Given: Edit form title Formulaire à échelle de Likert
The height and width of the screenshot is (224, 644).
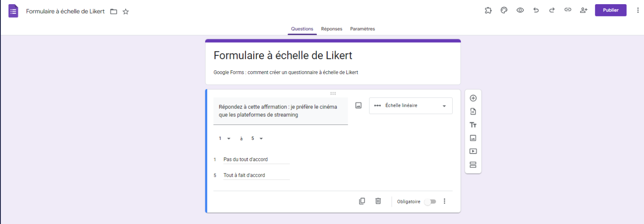Looking at the screenshot, I should tap(283, 55).
